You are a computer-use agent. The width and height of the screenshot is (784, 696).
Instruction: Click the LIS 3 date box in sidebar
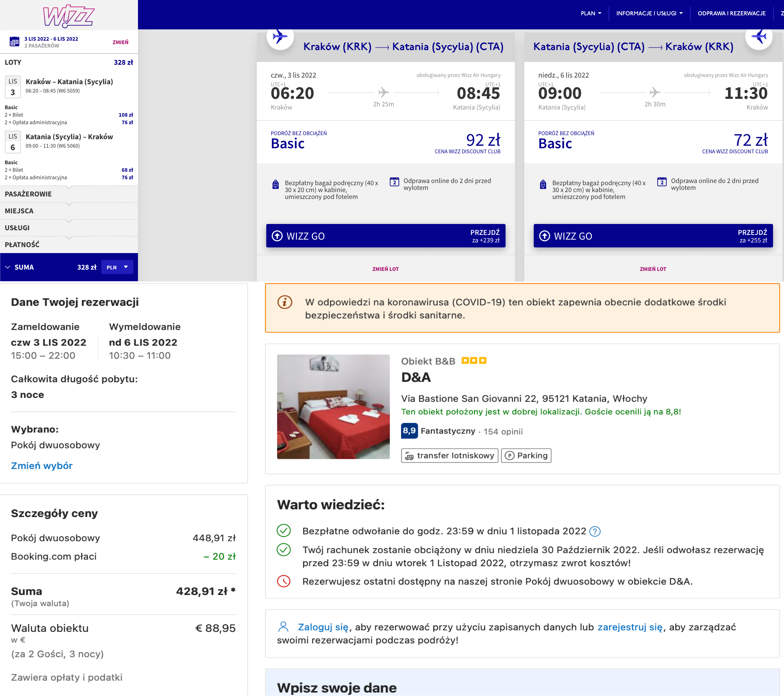[13, 87]
